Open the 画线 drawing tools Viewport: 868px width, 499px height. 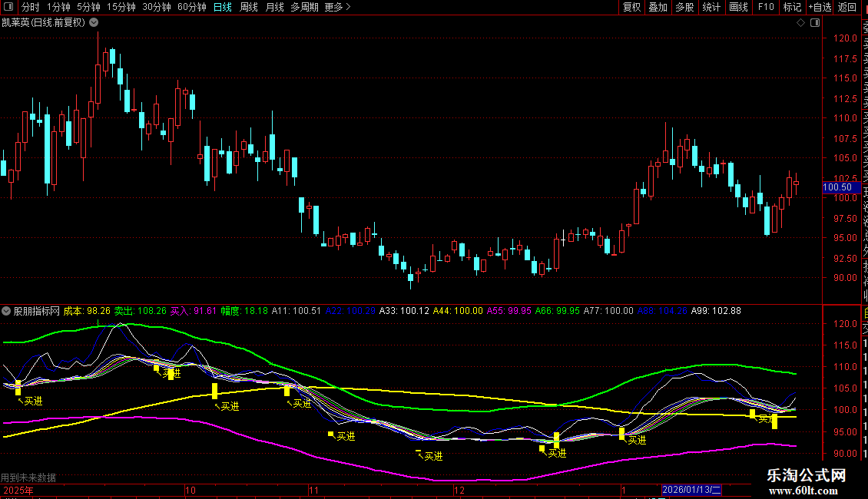pos(738,7)
